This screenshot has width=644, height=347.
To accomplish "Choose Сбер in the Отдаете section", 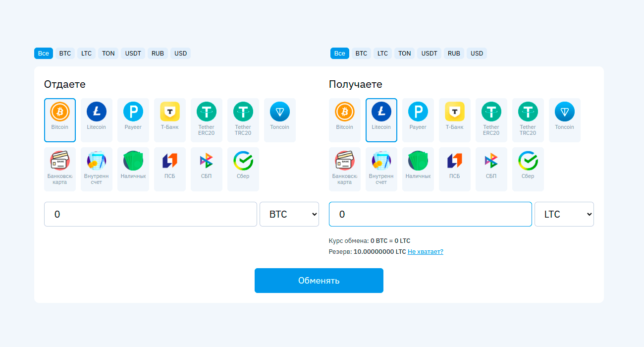I will (x=243, y=170).
